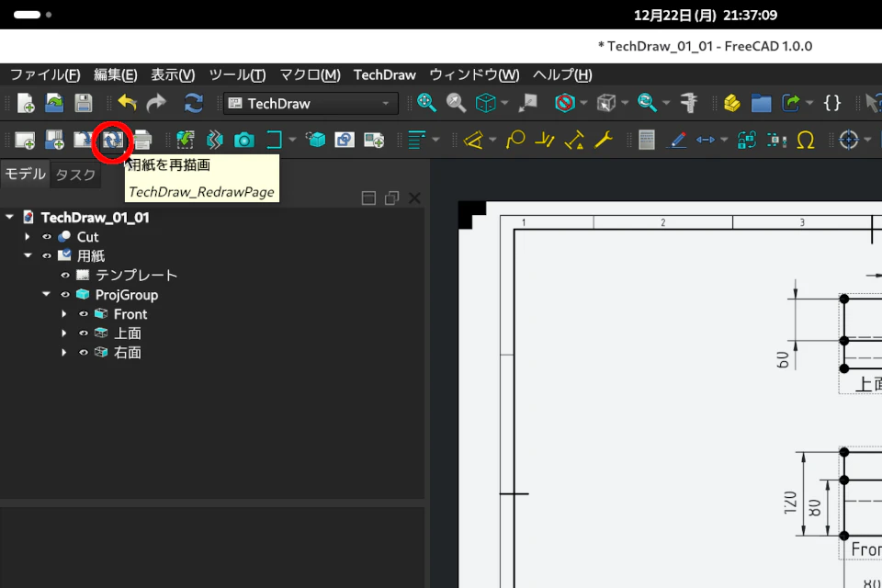Toggle visibility eye of ProjGroup item

click(65, 294)
